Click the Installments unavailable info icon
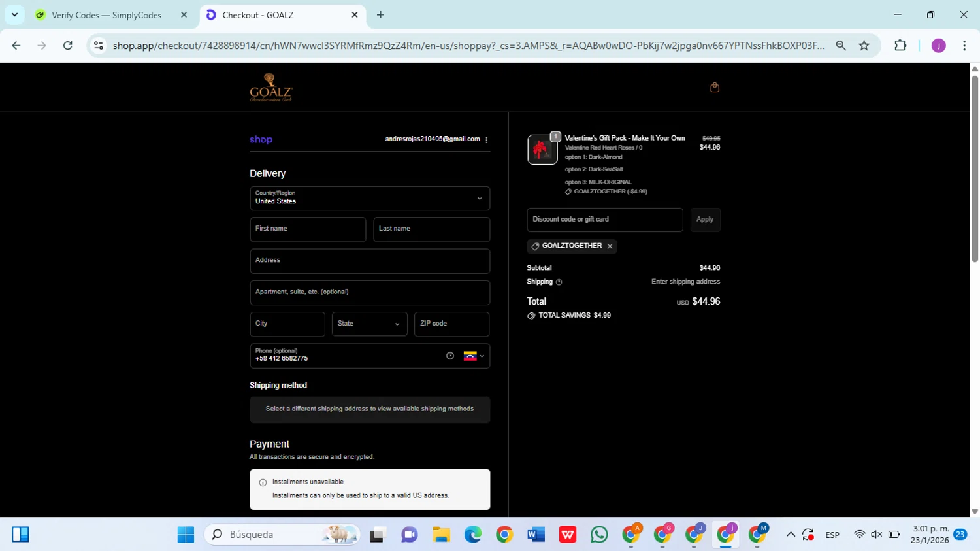The height and width of the screenshot is (551, 980). (263, 483)
